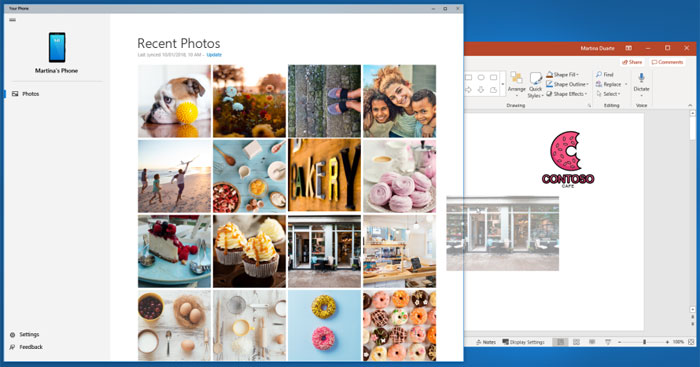This screenshot has width=700, height=367.
Task: Open the assorted donuts photo
Action: click(x=400, y=325)
